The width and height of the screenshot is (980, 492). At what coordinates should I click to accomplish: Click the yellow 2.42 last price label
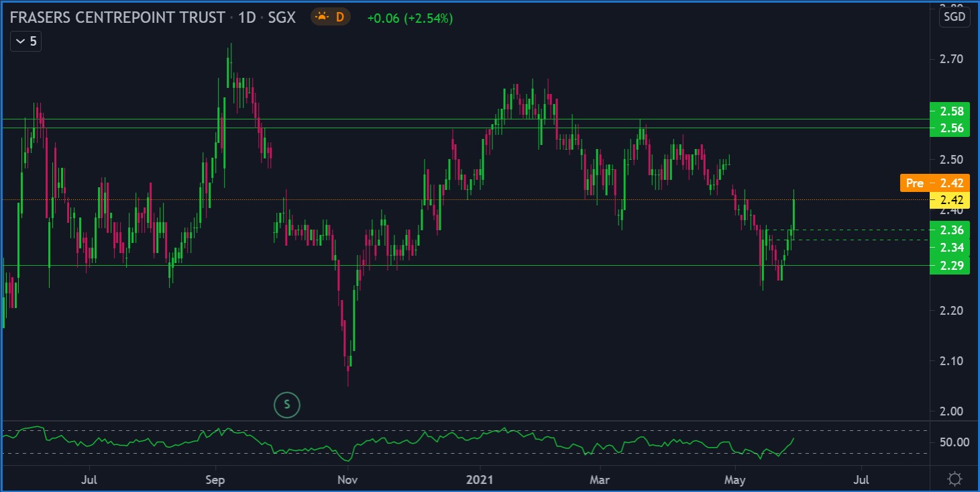950,200
